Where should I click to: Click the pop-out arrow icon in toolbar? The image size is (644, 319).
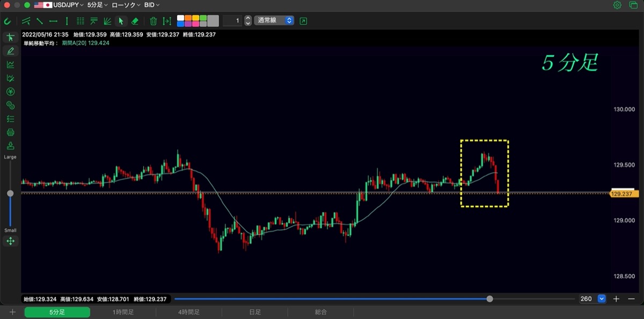point(304,21)
